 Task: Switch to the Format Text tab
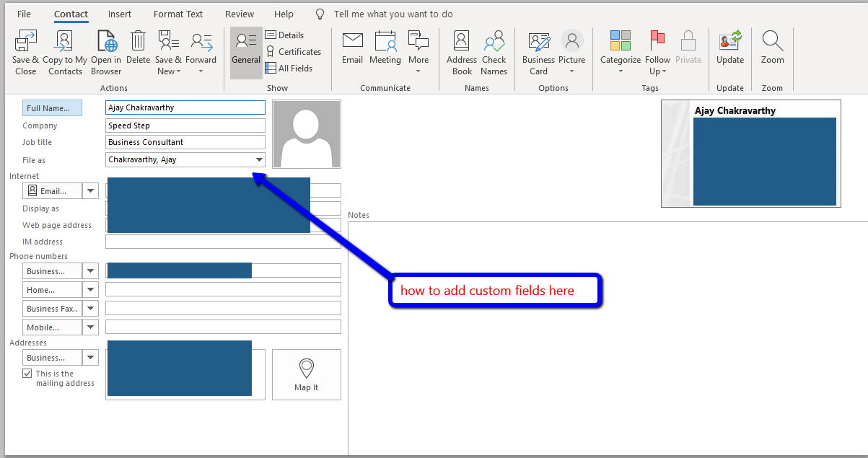[178, 14]
